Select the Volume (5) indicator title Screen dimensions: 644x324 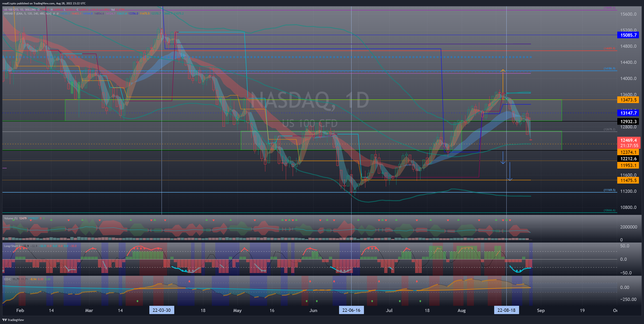pyautogui.click(x=11, y=218)
